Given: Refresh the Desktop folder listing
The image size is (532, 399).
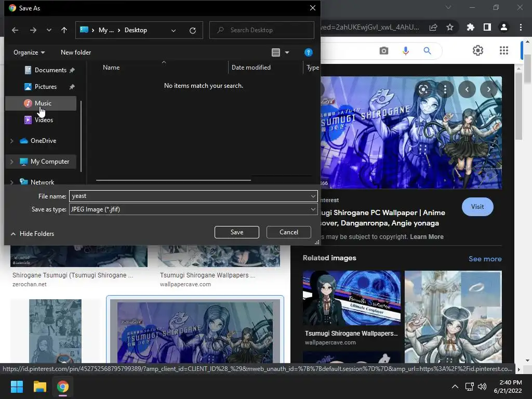Looking at the screenshot, I should point(193,31).
